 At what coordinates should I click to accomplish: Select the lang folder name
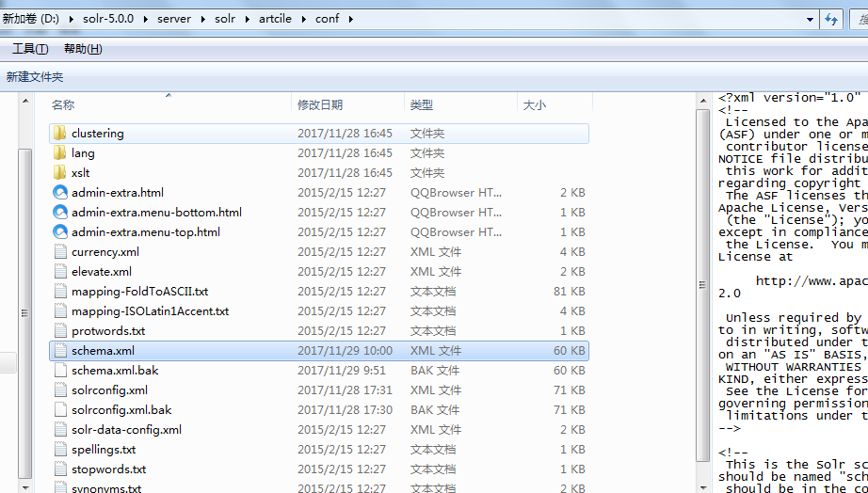tap(83, 153)
